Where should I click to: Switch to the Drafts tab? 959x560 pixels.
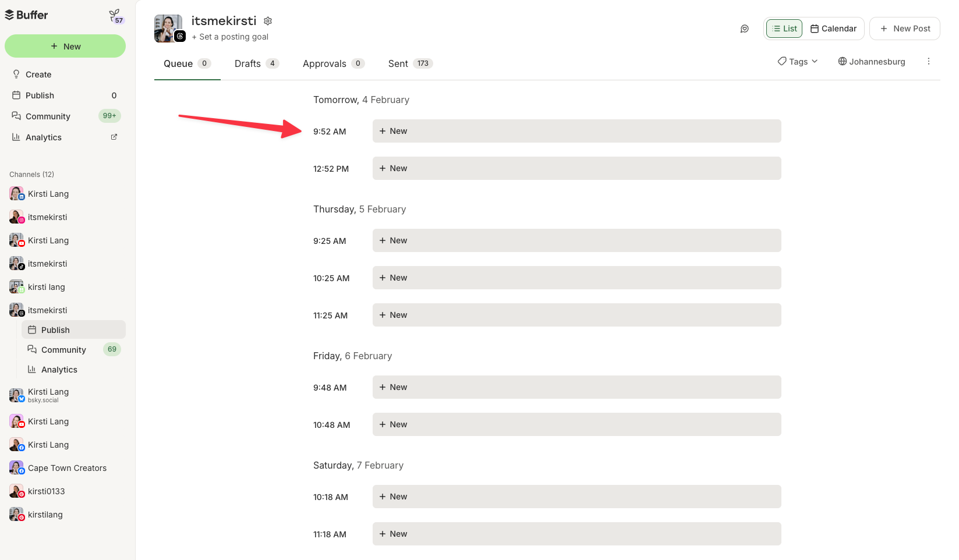247,63
